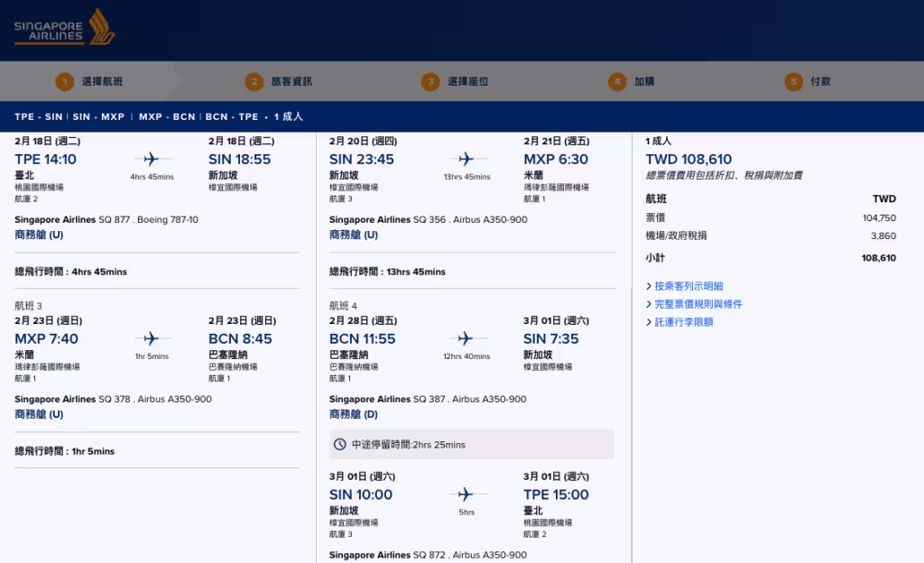Viewport: 924px width, 563px height.
Task: Click the SIN - MXP segment in route bar
Action: (98, 116)
